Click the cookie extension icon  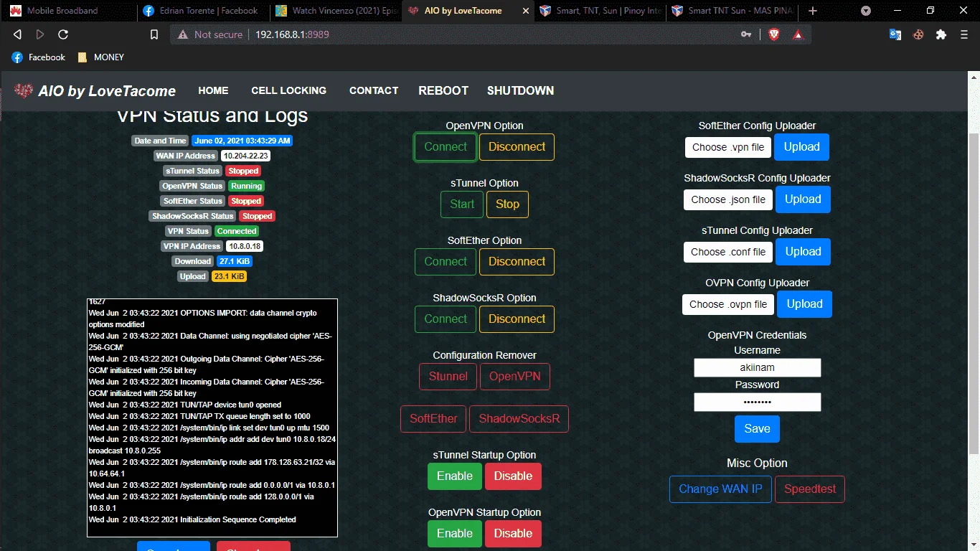[918, 34]
